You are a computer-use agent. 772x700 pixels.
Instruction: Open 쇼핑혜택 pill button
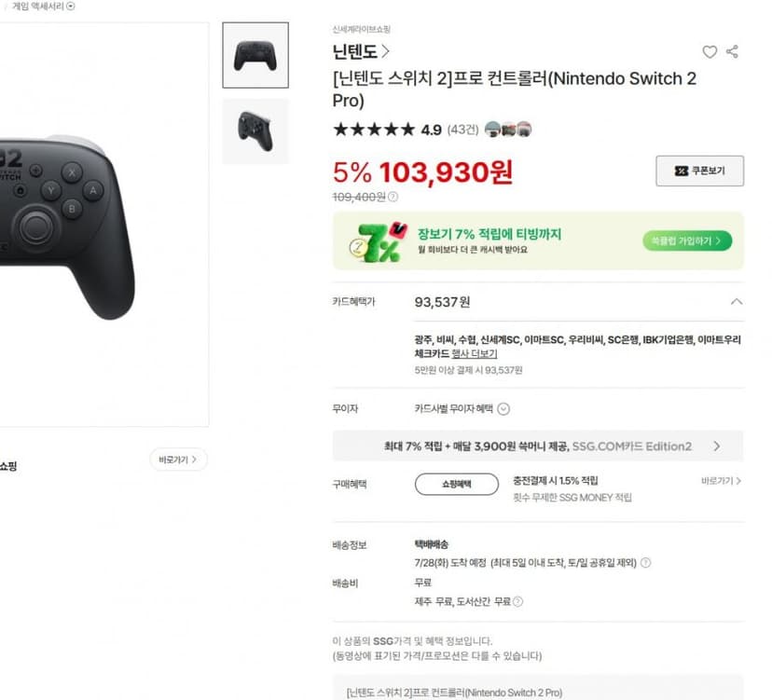point(457,484)
